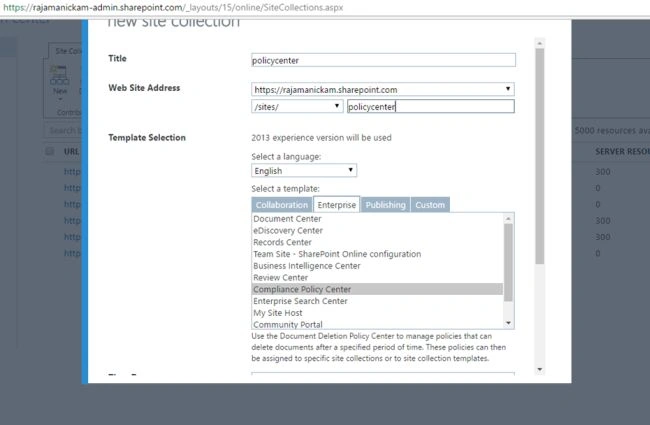
Task: Open the English language dropdown
Action: [304, 170]
